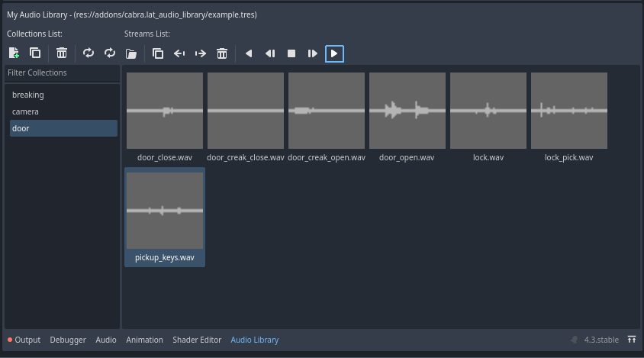Stop audio playback
This screenshot has width=644, height=358.
tap(291, 53)
